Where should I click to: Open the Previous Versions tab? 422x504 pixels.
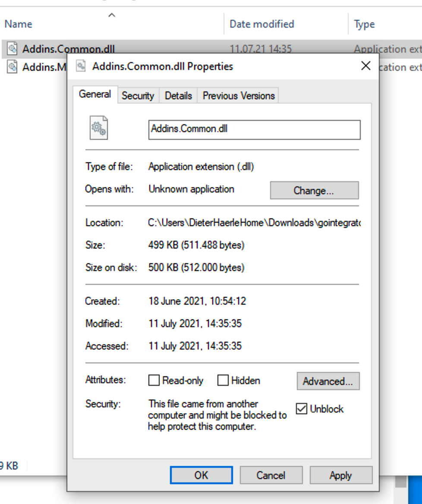click(239, 95)
